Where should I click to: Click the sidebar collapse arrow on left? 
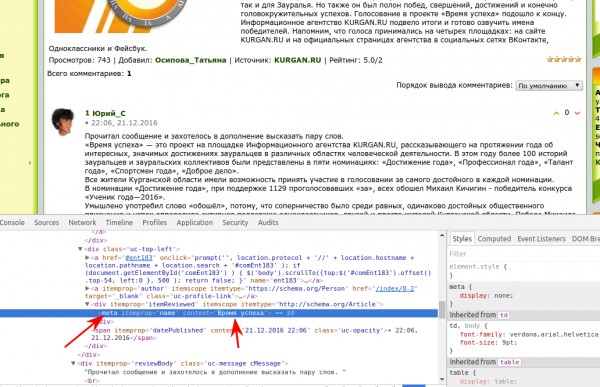30,163
